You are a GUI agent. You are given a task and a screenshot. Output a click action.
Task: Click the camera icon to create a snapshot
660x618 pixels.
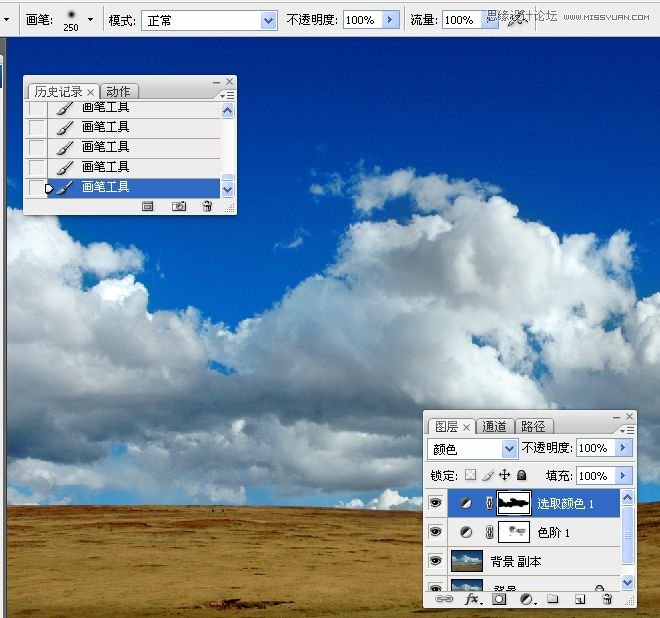tap(179, 206)
